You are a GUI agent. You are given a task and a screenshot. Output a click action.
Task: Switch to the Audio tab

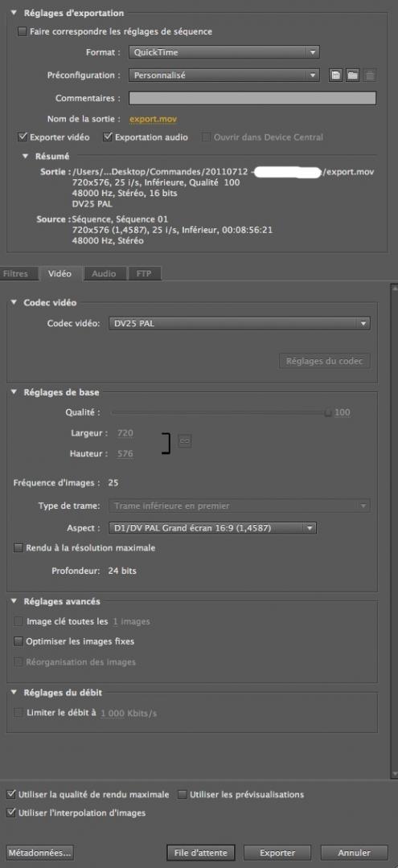point(104,273)
